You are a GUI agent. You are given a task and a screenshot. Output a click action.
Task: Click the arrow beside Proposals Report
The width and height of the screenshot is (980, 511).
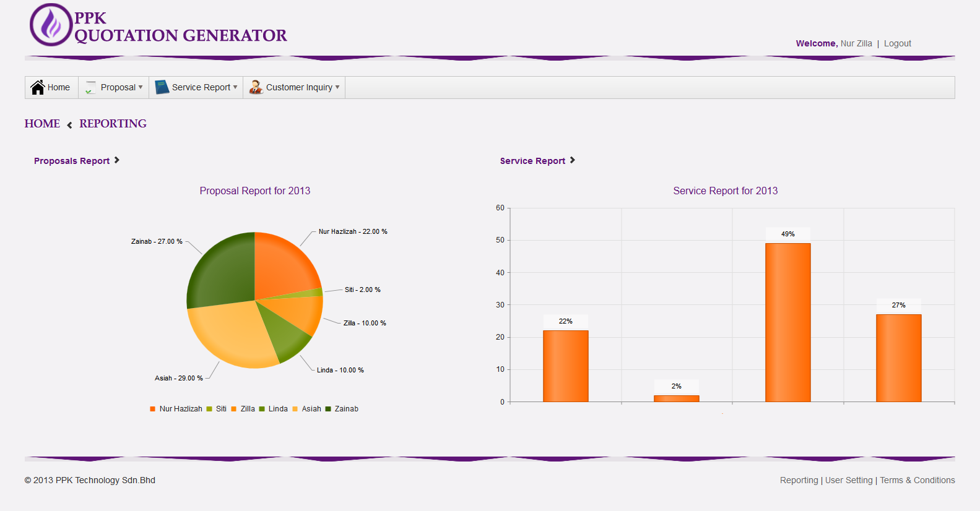tap(116, 160)
